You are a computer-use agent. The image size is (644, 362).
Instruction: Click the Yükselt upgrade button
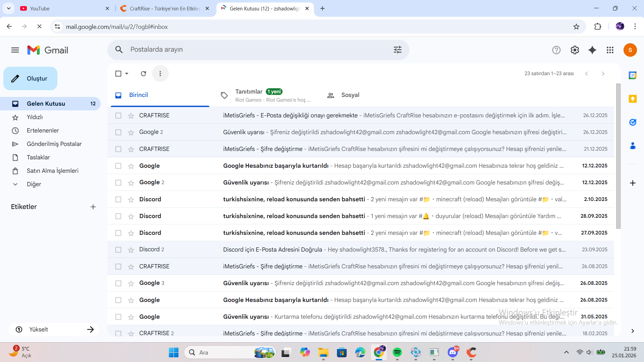54,329
